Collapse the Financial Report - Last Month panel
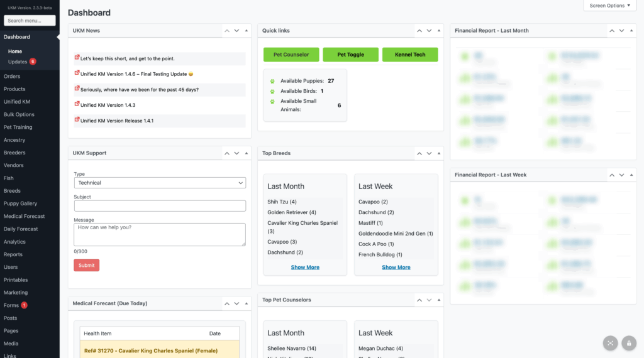Screen dimensions: 644x358 pos(631,31)
